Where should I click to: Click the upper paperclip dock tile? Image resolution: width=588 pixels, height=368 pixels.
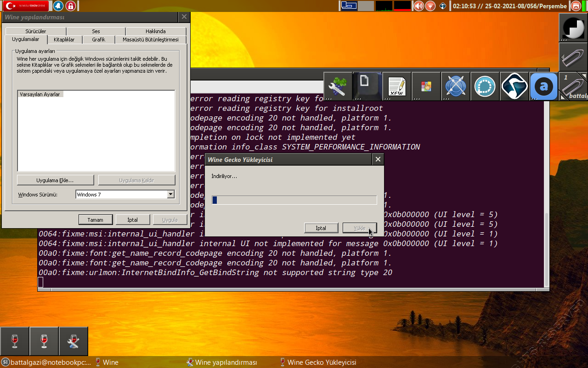click(x=573, y=57)
